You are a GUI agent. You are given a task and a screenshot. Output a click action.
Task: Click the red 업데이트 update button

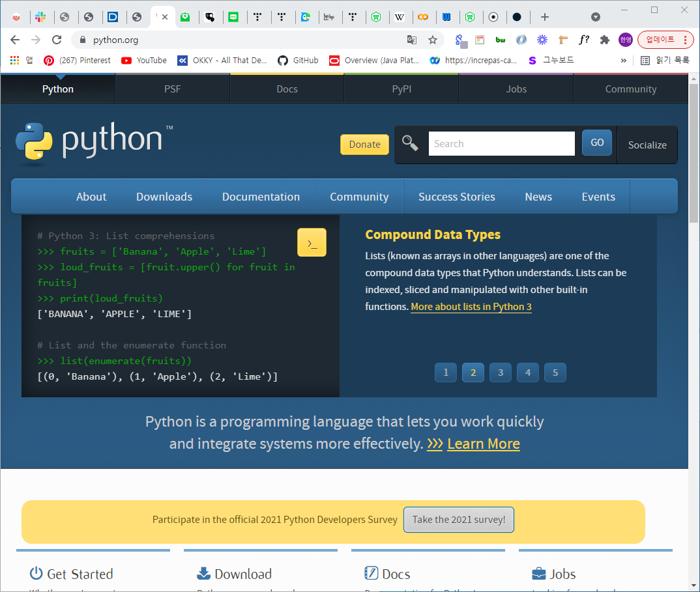point(660,40)
